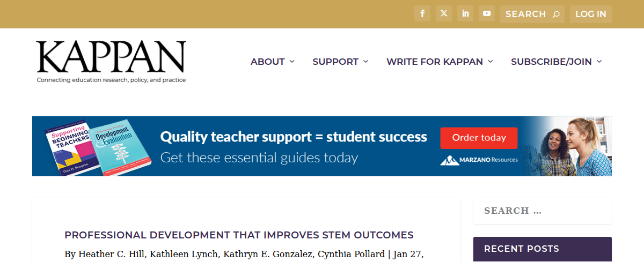Viewport: 644px width, 262px height.
Task: Open the Support menu item
Action: click(x=335, y=62)
